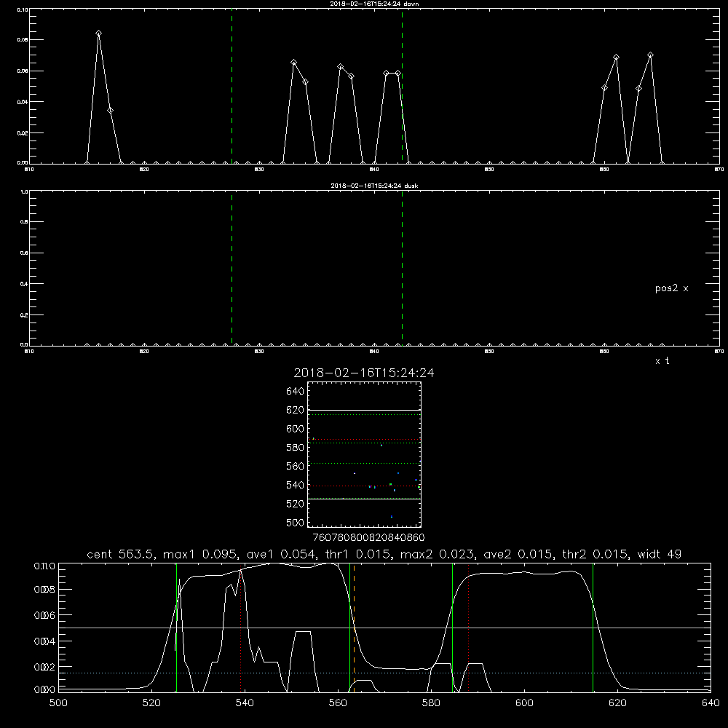The height and width of the screenshot is (728, 728).
Task: Click the upper red dotted line in scatter plot
Action: click(364, 439)
